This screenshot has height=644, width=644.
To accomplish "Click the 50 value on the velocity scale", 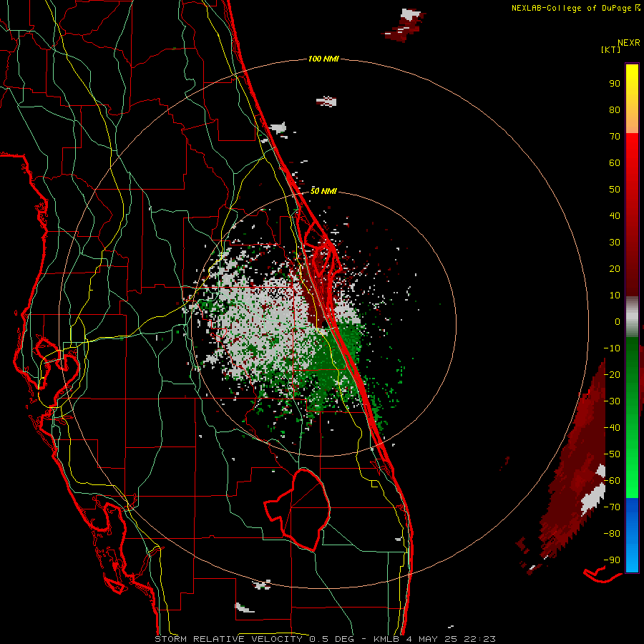I will [x=615, y=190].
